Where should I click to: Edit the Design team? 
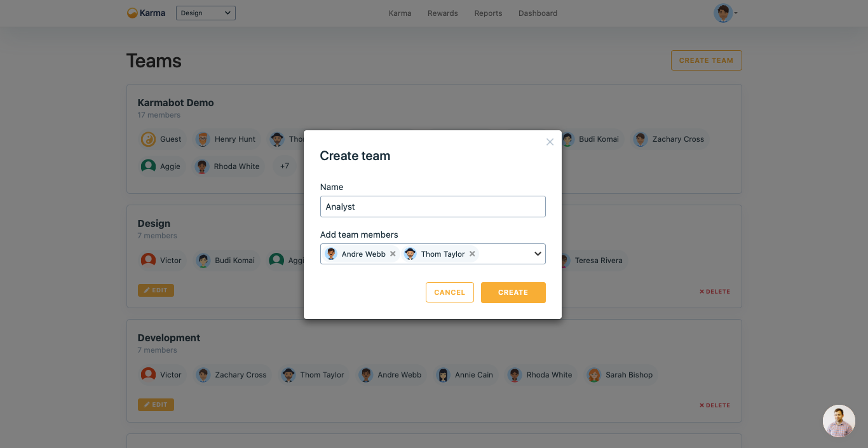tap(156, 290)
